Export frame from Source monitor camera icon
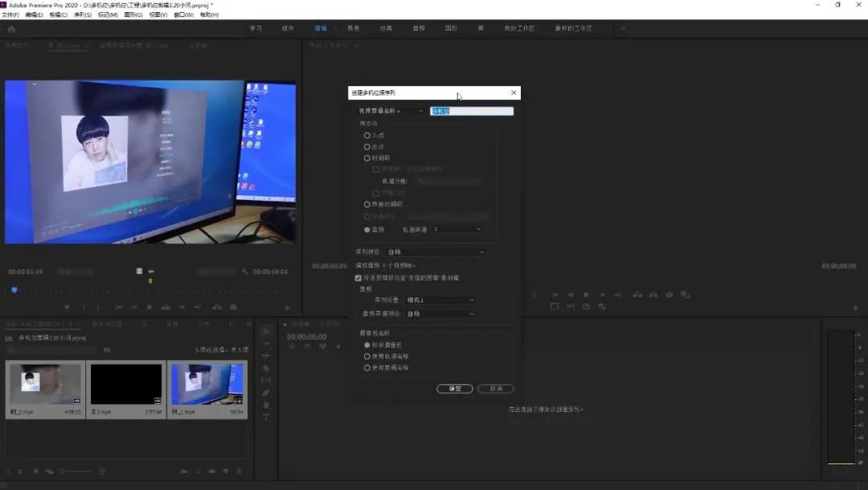Image resolution: width=868 pixels, height=490 pixels. (x=234, y=307)
